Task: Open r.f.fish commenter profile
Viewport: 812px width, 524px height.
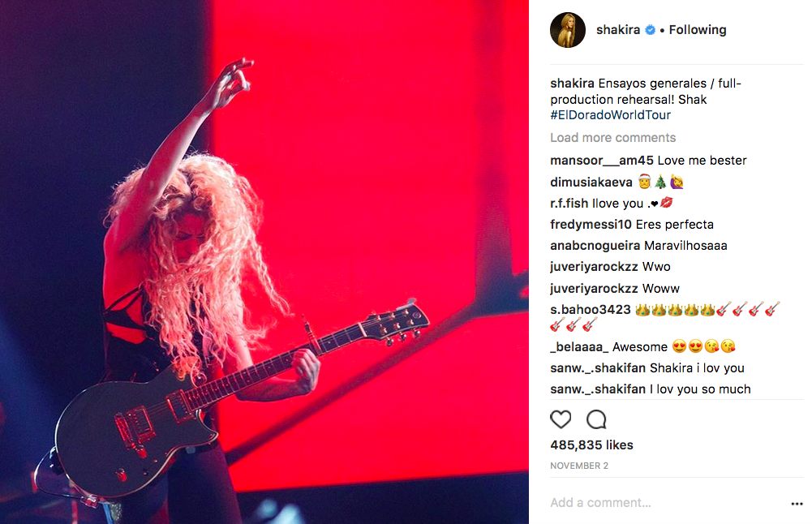Action: (x=569, y=204)
